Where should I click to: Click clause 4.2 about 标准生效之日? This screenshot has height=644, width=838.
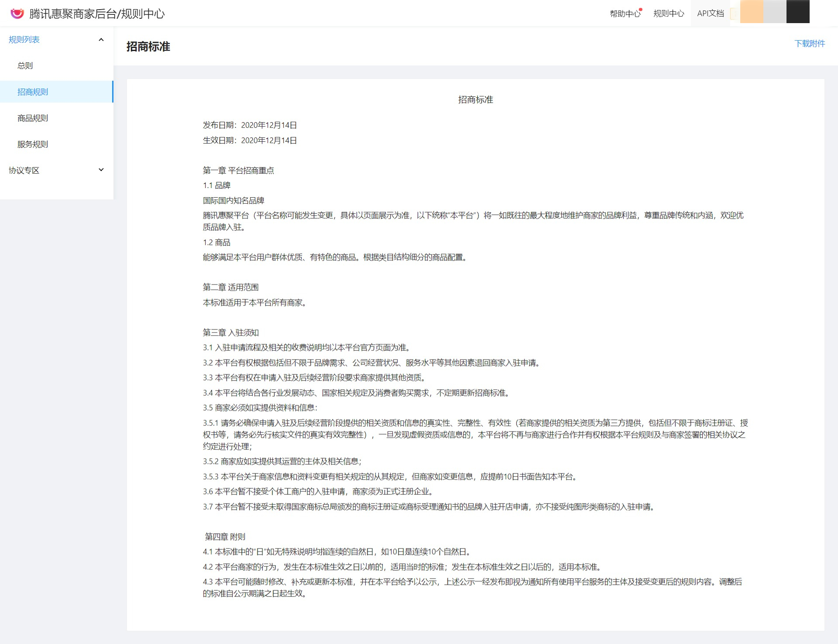[403, 567]
